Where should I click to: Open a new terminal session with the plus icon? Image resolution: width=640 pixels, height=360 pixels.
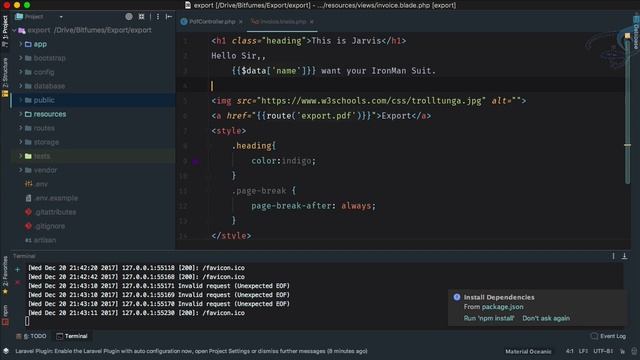[x=18, y=269]
